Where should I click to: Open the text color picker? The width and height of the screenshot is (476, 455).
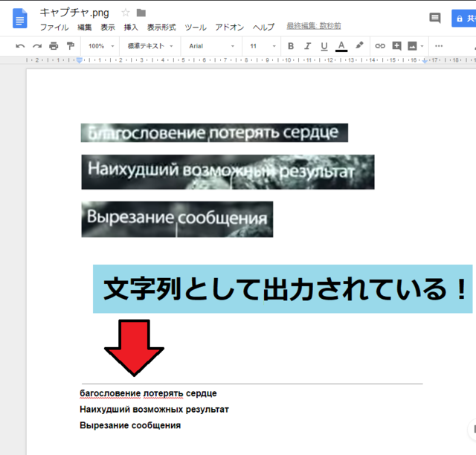click(x=341, y=46)
